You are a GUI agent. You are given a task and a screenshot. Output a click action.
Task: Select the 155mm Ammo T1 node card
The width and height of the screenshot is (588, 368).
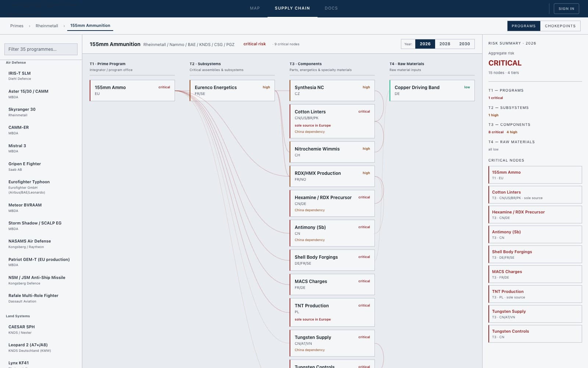coord(132,91)
